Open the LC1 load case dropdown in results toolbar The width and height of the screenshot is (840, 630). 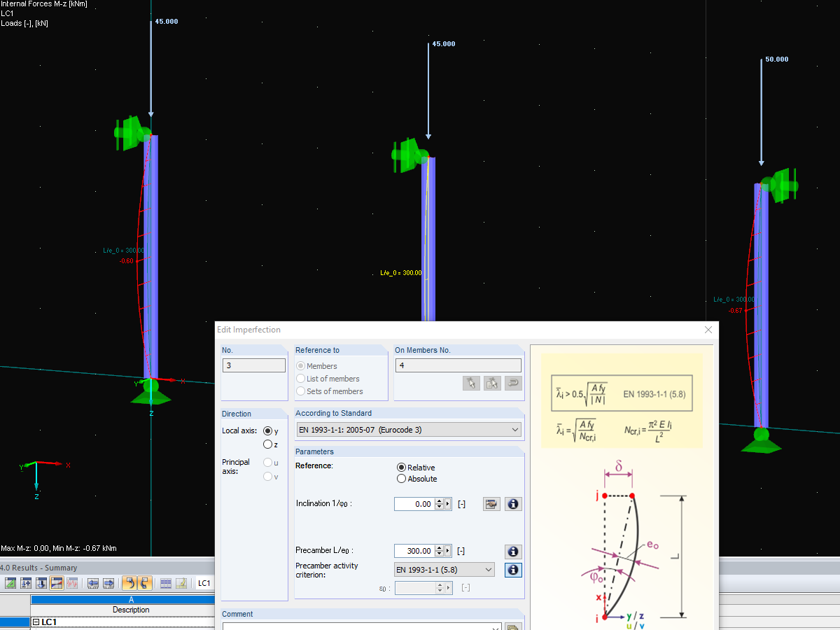coord(204,583)
